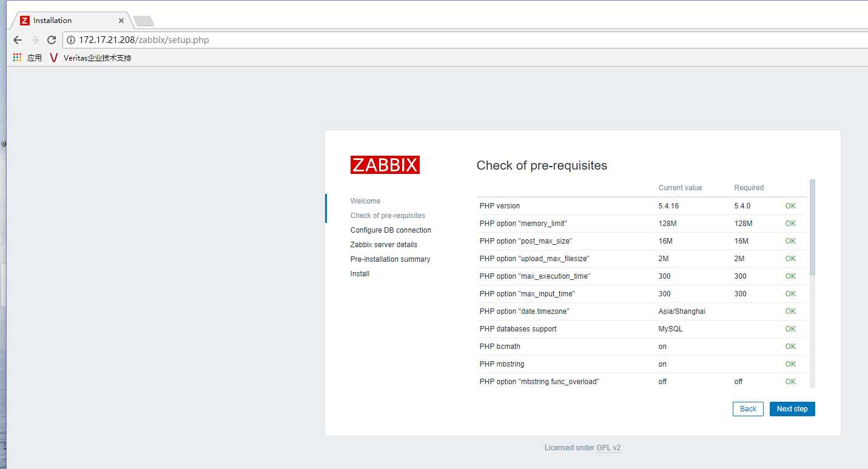
Task: Click the site info icon in address bar
Action: 71,40
